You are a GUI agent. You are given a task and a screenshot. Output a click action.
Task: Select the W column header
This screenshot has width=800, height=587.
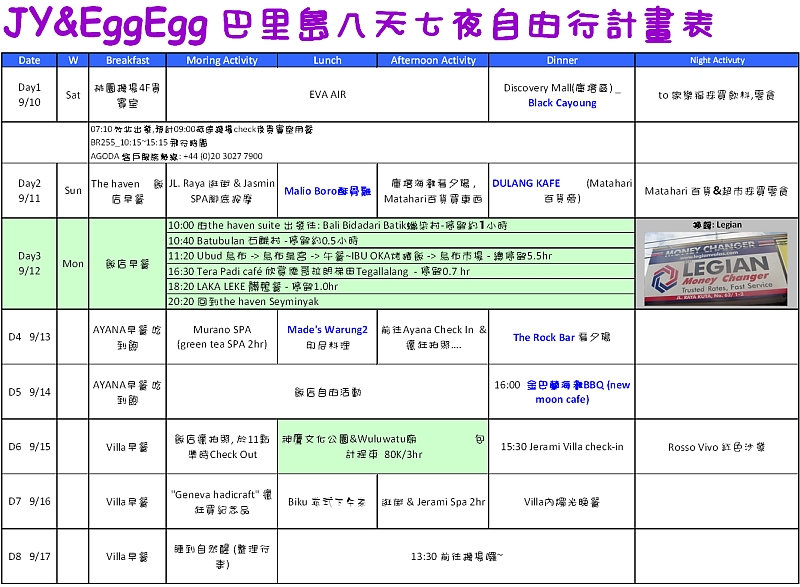(x=73, y=60)
